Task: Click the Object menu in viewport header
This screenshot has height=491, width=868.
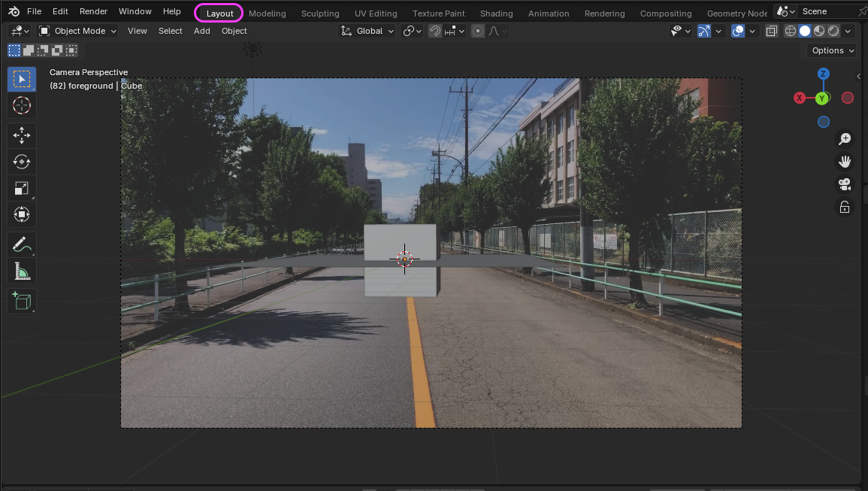Action: [234, 31]
